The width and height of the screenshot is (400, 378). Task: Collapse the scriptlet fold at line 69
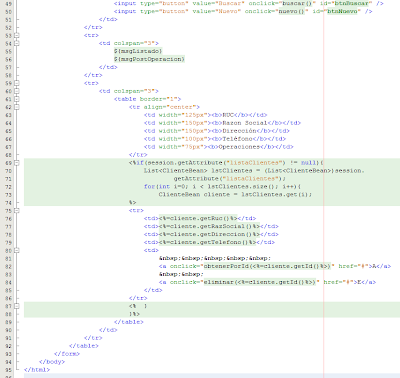(x=17, y=163)
